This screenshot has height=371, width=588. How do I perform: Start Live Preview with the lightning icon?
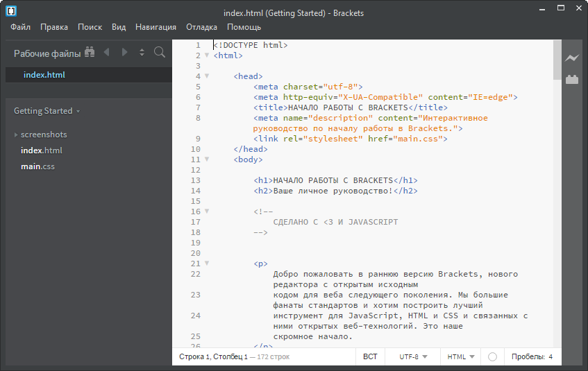pyautogui.click(x=572, y=58)
